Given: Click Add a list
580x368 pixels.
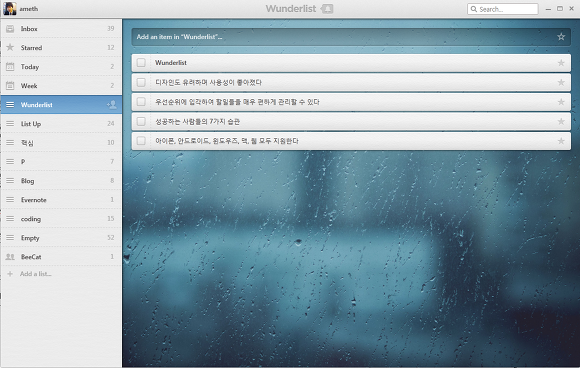Looking at the screenshot, I should (36, 274).
